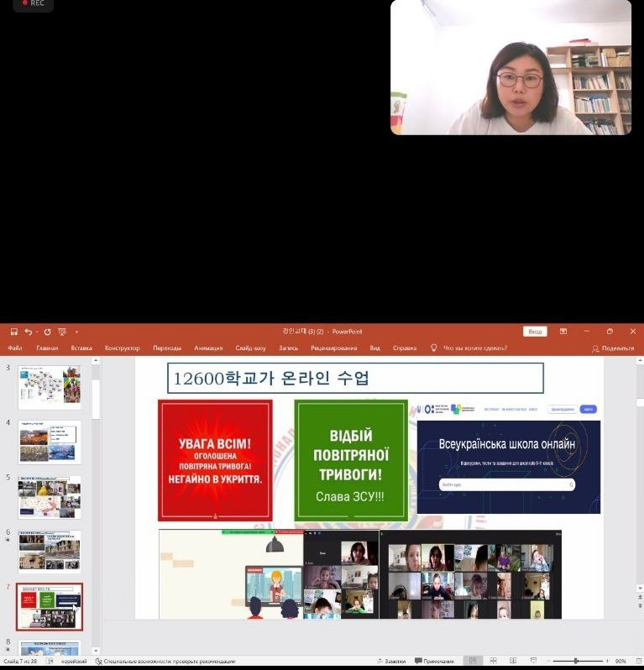644x670 pixels.
Task: Adjust the zoom slider in status bar
Action: coord(576,661)
